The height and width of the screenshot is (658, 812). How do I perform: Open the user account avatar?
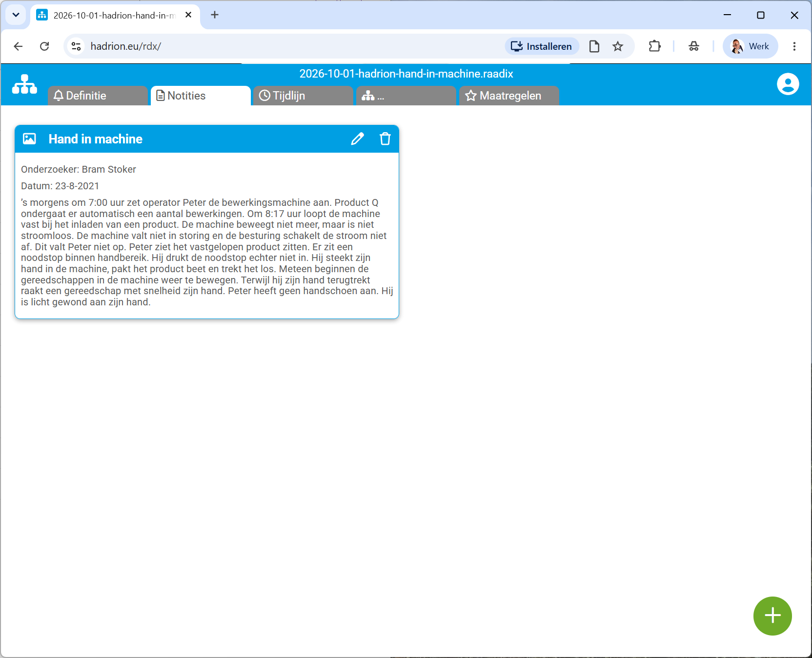click(x=788, y=84)
